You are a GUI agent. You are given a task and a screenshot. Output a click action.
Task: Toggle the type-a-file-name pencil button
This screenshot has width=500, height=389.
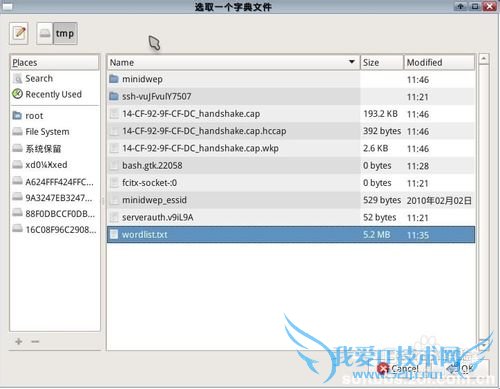click(x=19, y=33)
